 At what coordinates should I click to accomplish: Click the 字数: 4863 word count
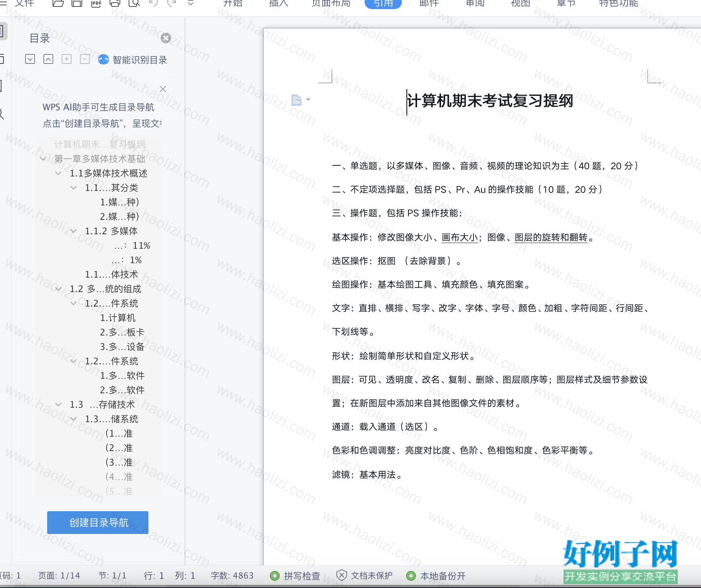click(232, 575)
